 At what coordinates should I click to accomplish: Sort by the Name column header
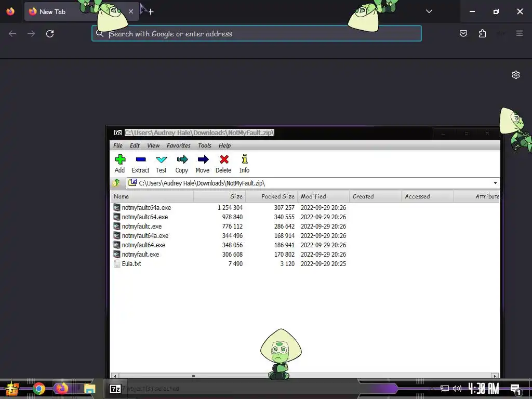coord(152,196)
